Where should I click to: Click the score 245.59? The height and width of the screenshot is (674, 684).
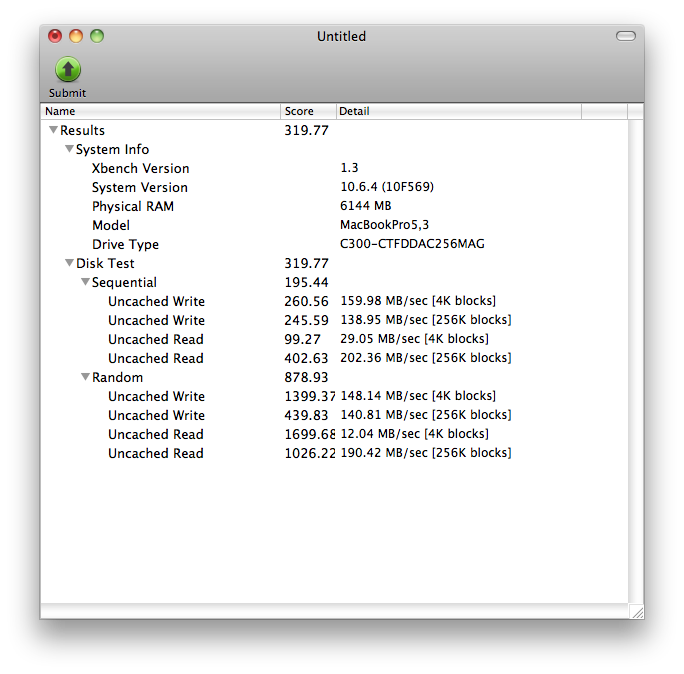tap(306, 320)
